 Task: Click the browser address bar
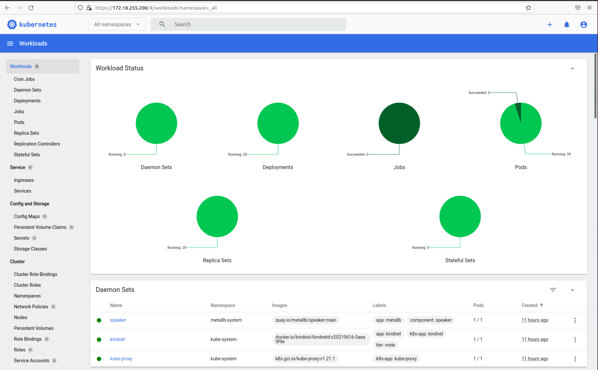point(304,8)
